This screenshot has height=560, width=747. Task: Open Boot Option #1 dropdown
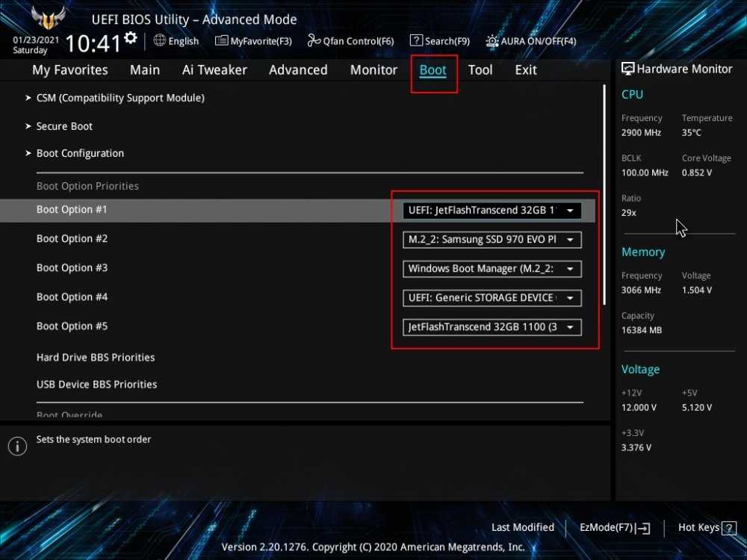[492, 211]
